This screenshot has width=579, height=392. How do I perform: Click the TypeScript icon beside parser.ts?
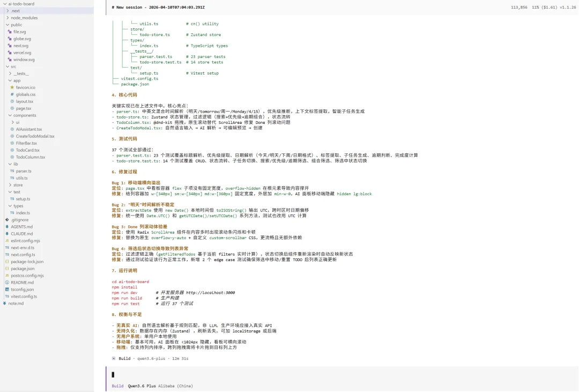click(x=12, y=171)
